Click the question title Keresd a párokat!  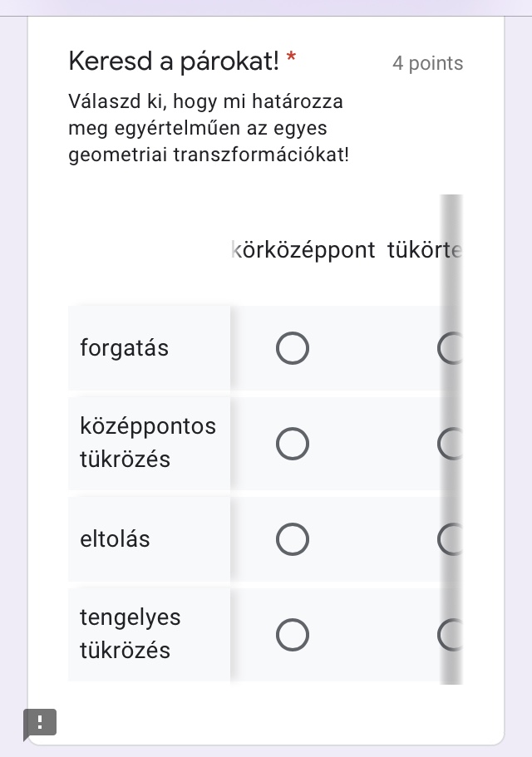click(x=174, y=61)
